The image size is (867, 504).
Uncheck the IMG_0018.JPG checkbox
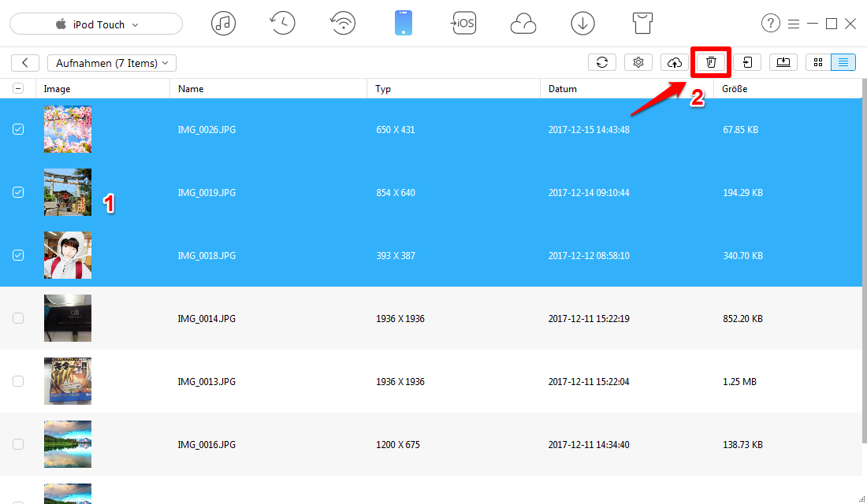pyautogui.click(x=18, y=255)
